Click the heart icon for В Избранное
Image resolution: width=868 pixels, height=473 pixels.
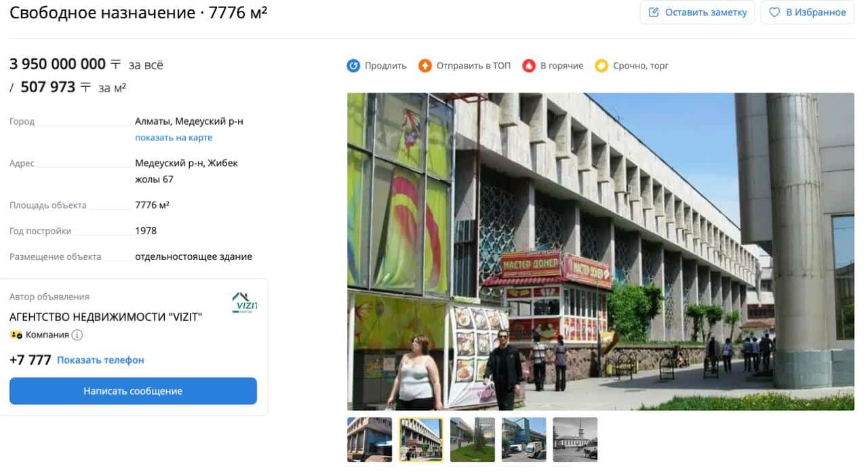tap(774, 12)
